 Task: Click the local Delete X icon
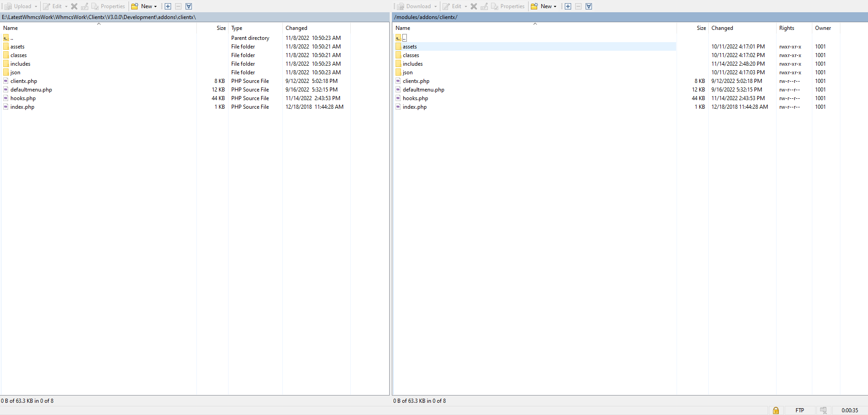point(74,6)
